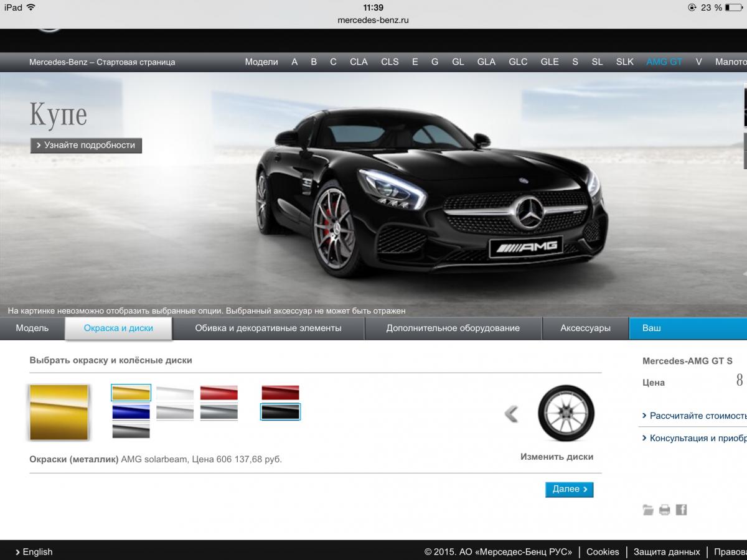Image resolution: width=747 pixels, height=560 pixels.
Task: Open the Аксессуары tab
Action: pyautogui.click(x=585, y=328)
